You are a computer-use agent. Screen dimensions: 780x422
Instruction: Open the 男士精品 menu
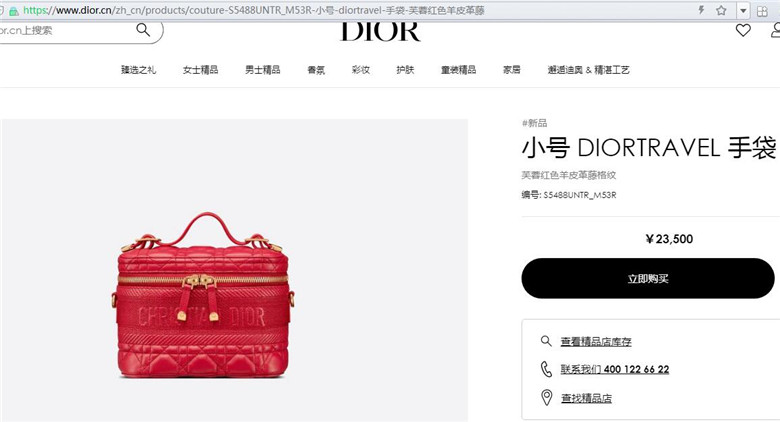pos(263,70)
